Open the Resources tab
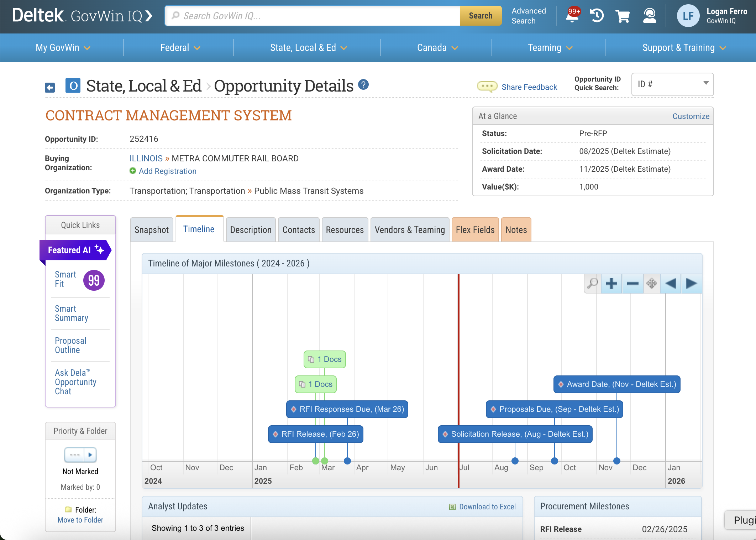 (345, 230)
